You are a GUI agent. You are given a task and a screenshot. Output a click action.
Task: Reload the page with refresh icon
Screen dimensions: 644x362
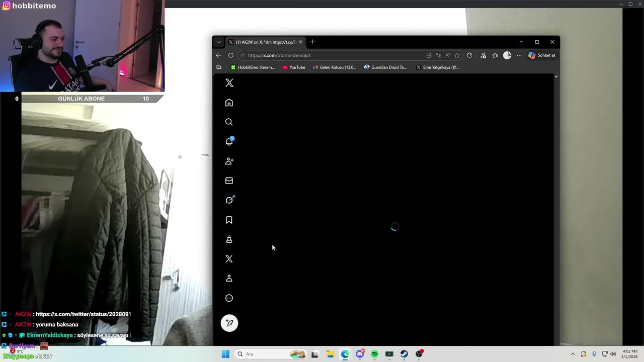click(x=230, y=55)
